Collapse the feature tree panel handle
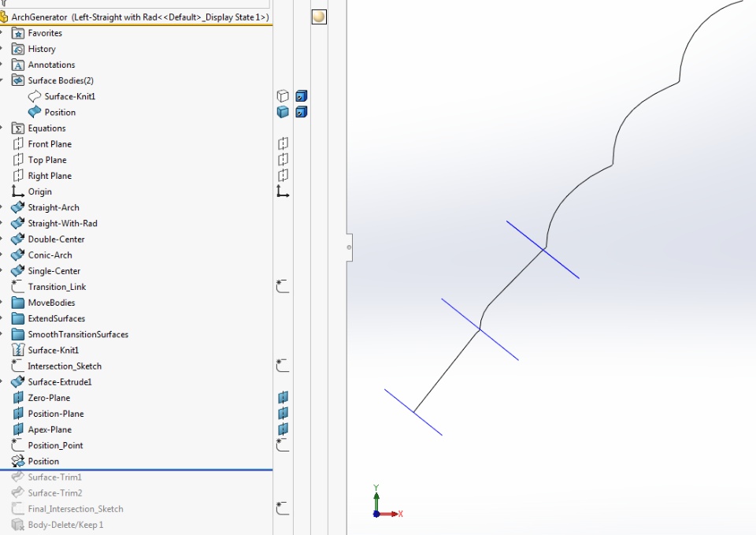Viewport: 756px width, 535px height. pyautogui.click(x=349, y=247)
